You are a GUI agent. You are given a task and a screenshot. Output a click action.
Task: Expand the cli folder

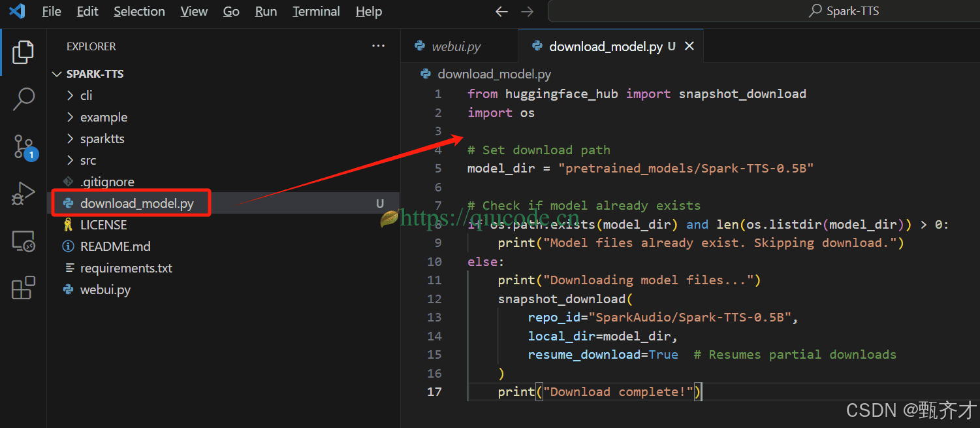pos(70,95)
